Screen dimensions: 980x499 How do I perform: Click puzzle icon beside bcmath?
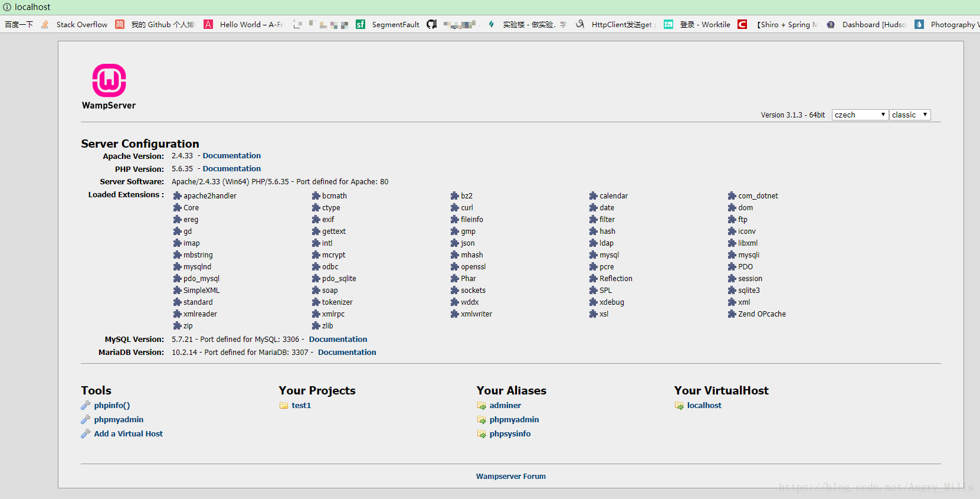pos(316,196)
